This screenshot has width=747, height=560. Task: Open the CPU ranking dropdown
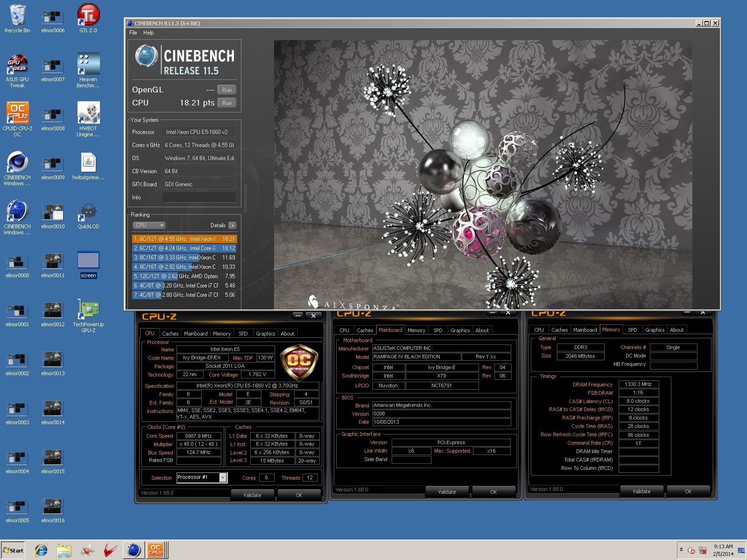click(x=149, y=225)
